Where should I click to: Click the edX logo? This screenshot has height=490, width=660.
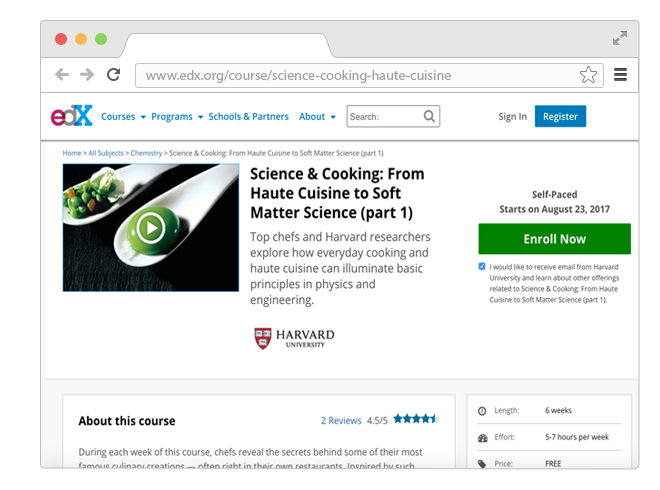[x=71, y=116]
